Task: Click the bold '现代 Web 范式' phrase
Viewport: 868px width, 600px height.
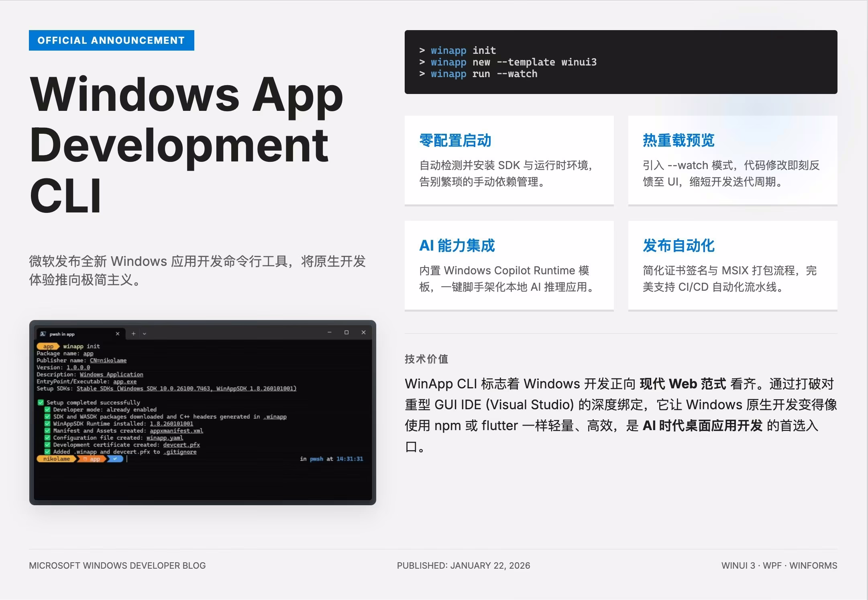Action: [x=683, y=384]
